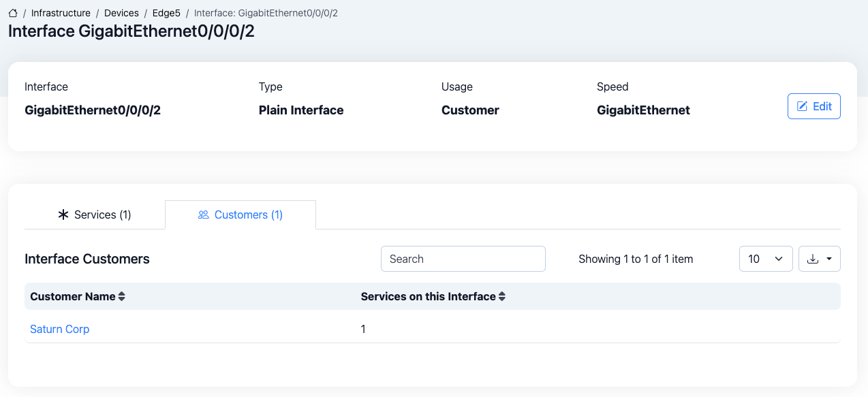Click the Interface GigabitEthernet0/0/0/2 breadcrumb item
Image resolution: width=868 pixels, height=397 pixels.
(266, 13)
